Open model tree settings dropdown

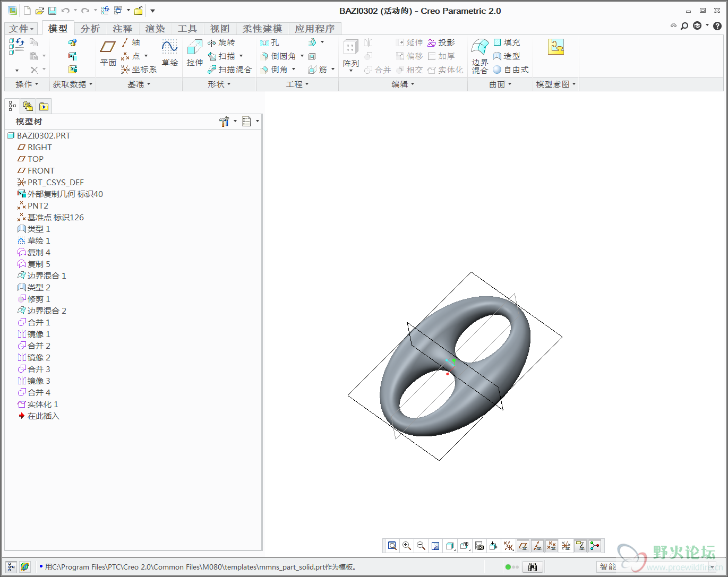pyautogui.click(x=228, y=122)
